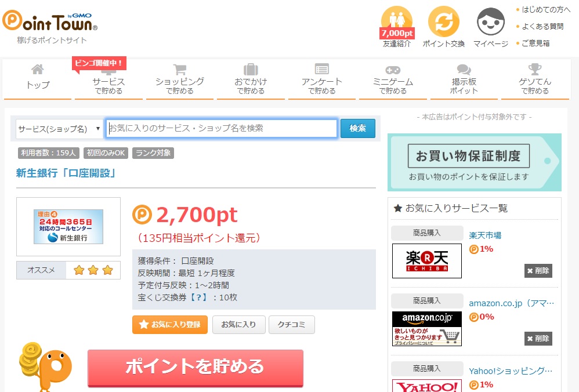
Task: Delete amazon.co.jp from favorites
Action: [x=538, y=339]
